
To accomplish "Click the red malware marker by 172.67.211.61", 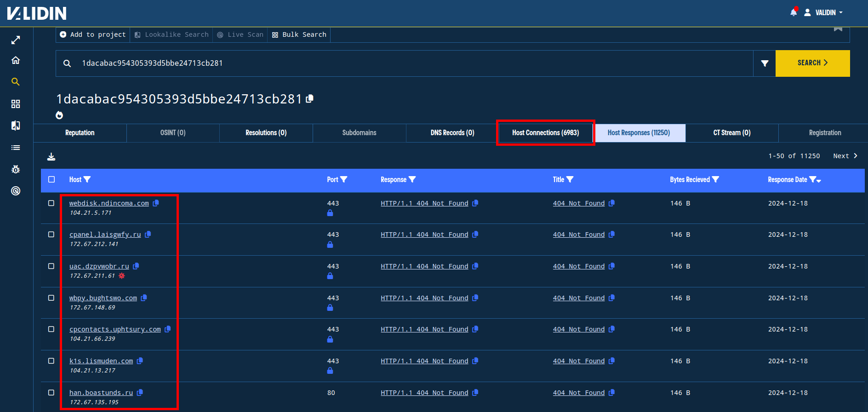I will pyautogui.click(x=122, y=276).
